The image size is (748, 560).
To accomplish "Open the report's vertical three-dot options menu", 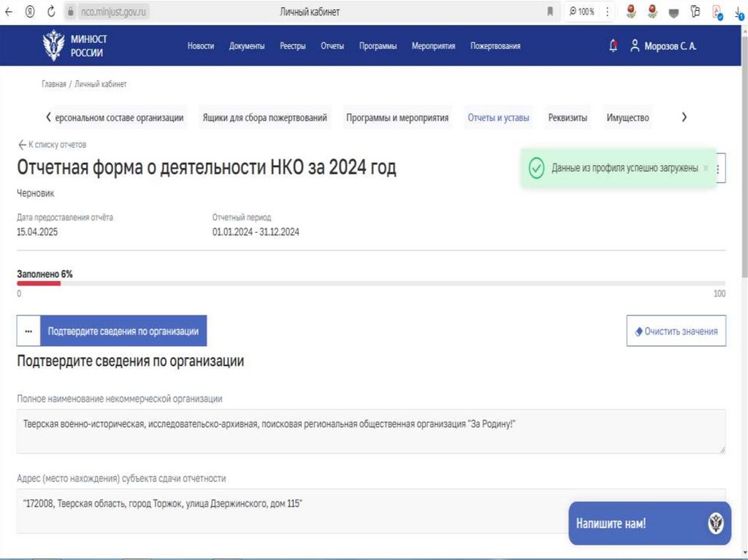I will point(718,169).
